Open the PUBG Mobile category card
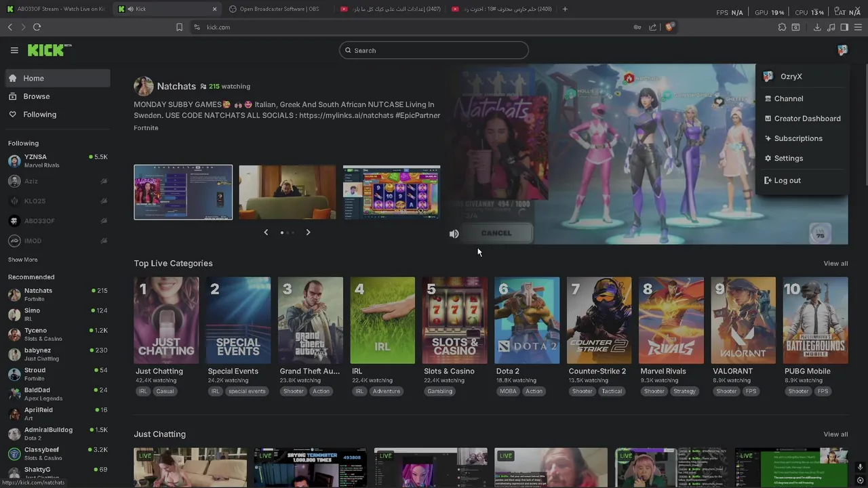Image resolution: width=868 pixels, height=488 pixels. coord(815,321)
